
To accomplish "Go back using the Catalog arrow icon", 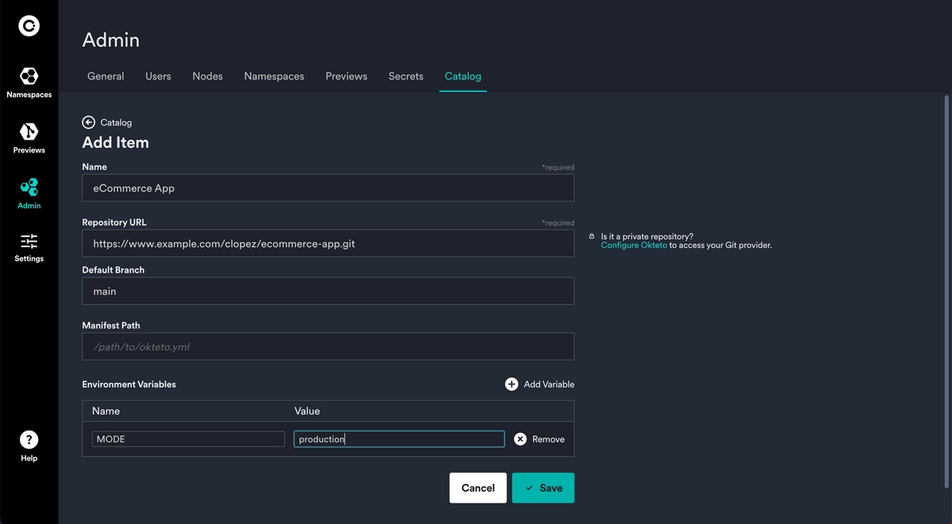I will [x=89, y=123].
